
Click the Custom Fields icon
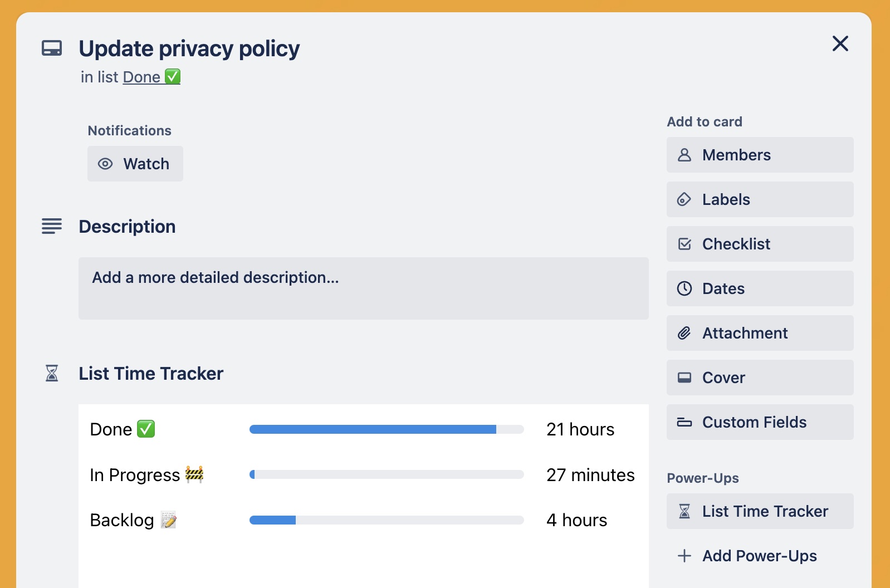click(x=684, y=422)
